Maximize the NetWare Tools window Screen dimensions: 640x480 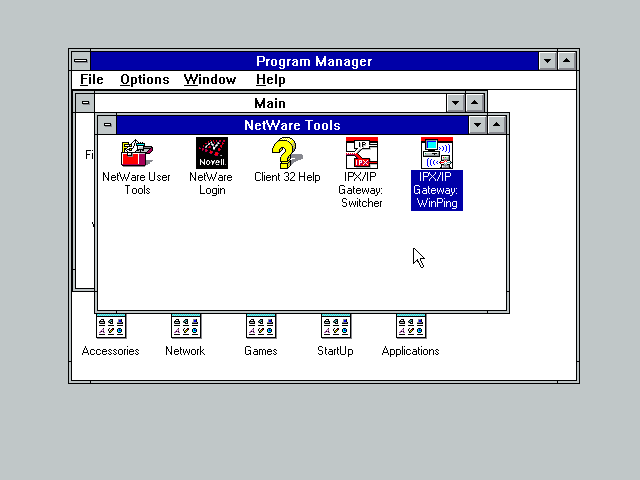[x=496, y=124]
